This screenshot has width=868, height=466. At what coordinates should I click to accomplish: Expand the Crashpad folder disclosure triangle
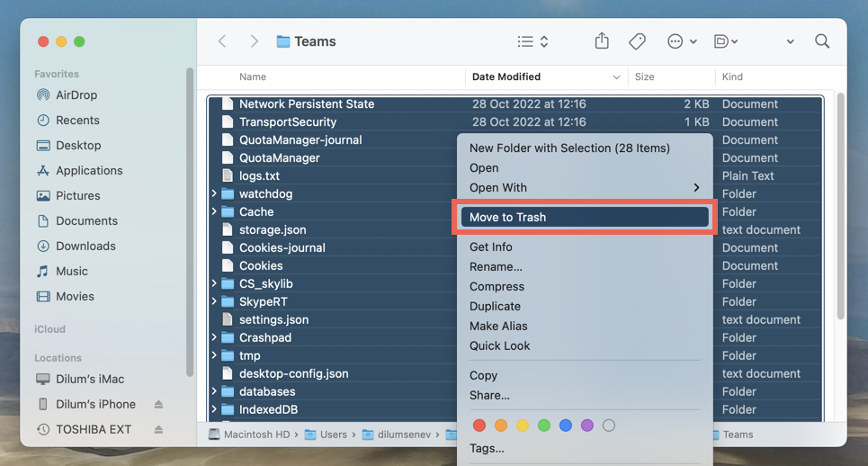click(x=214, y=337)
